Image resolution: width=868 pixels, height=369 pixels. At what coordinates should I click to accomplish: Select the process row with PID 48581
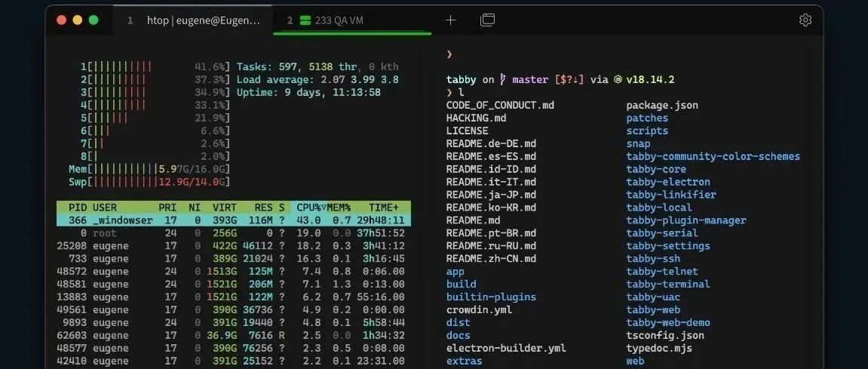[x=234, y=284]
